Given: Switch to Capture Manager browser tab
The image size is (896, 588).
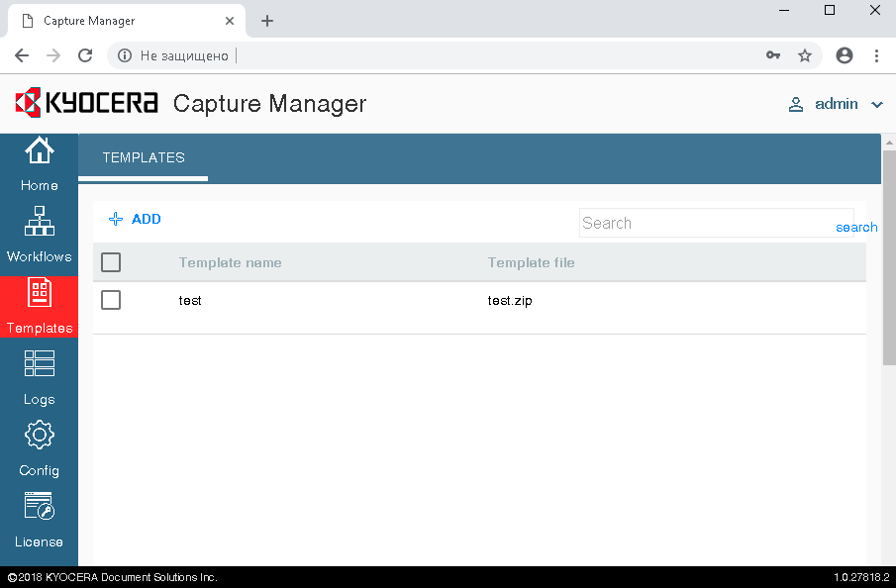Looking at the screenshot, I should (x=127, y=21).
